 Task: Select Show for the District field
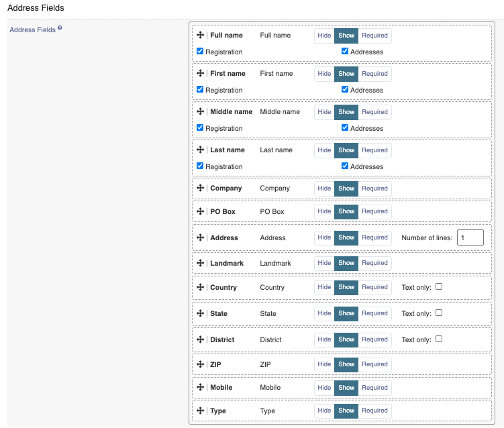pyautogui.click(x=346, y=339)
